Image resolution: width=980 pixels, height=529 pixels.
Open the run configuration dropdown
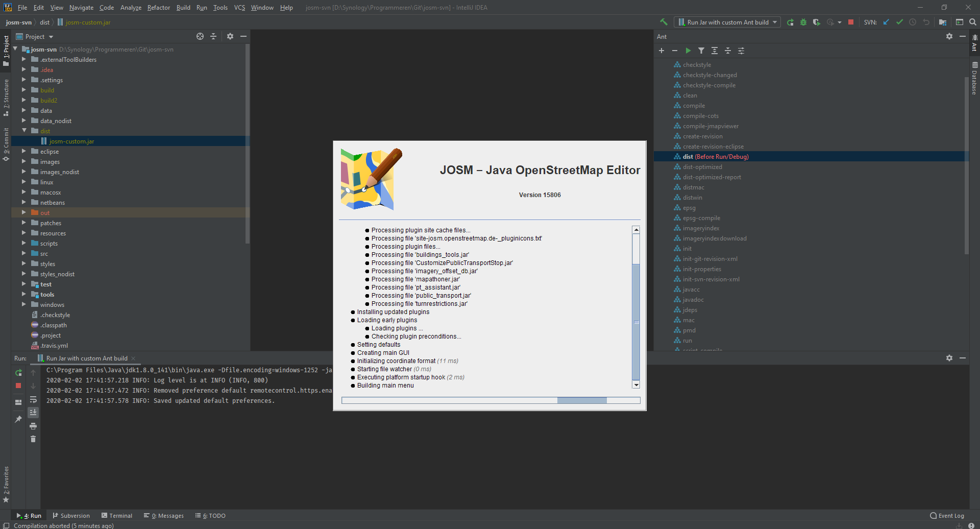(775, 22)
